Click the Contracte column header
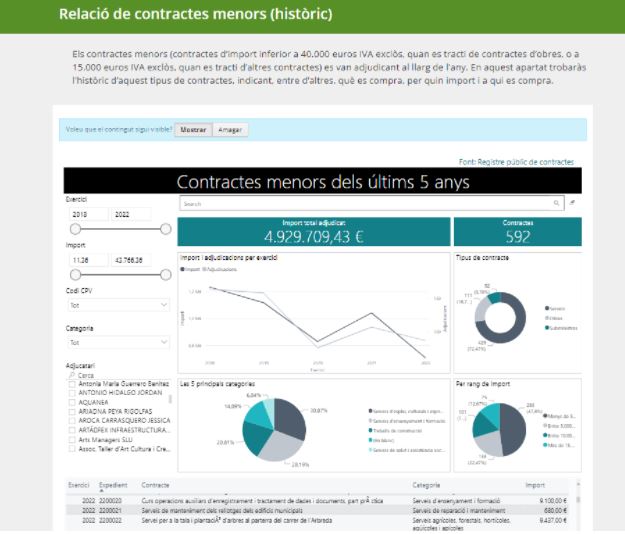625x534 pixels. [x=156, y=485]
